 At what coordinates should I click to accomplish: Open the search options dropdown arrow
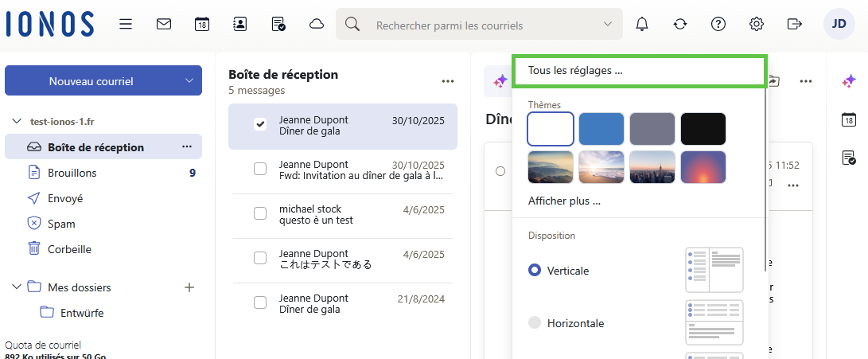[x=609, y=25]
